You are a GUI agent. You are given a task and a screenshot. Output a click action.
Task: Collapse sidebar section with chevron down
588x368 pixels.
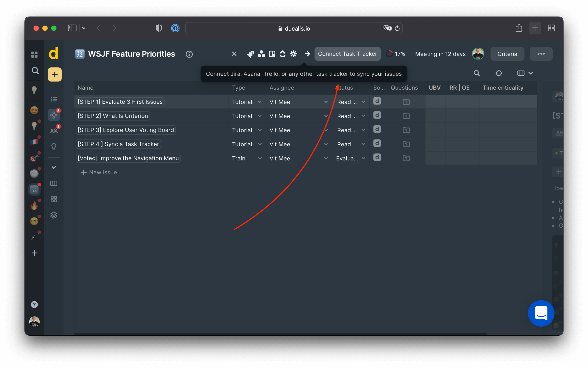click(x=54, y=167)
